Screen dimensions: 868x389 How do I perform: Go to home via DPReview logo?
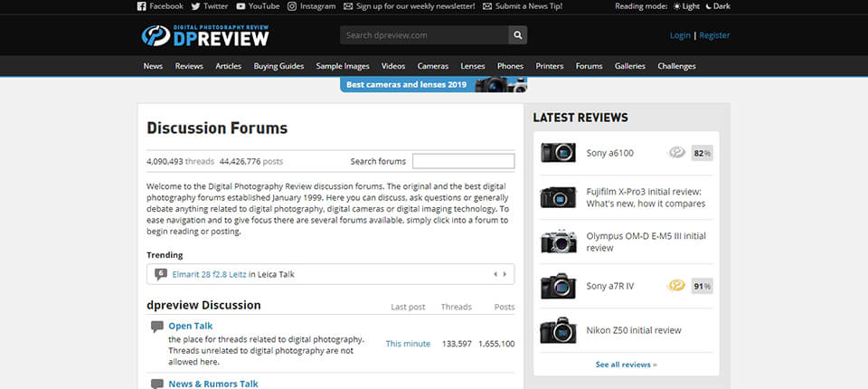tap(205, 35)
